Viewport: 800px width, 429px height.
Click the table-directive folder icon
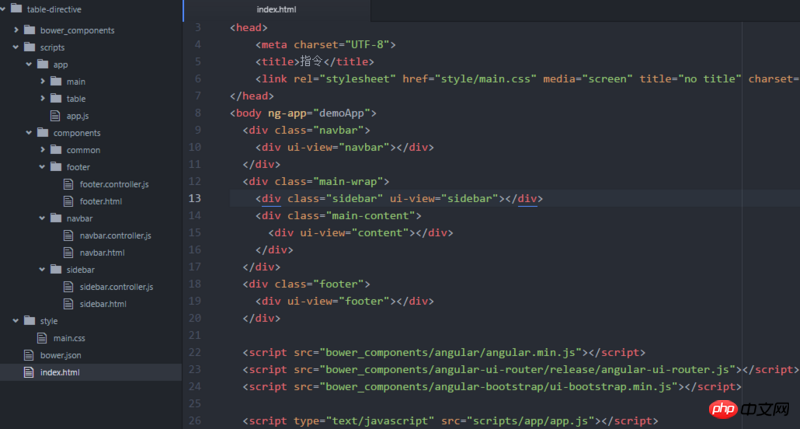(x=16, y=8)
